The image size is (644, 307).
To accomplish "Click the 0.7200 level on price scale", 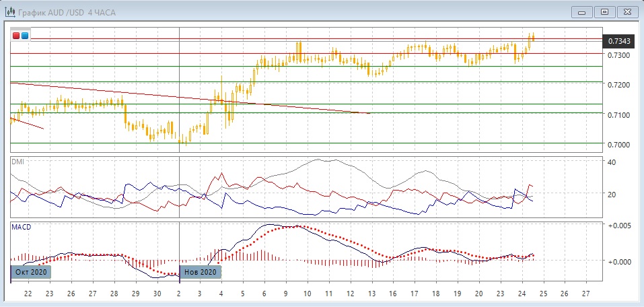I will click(x=619, y=86).
